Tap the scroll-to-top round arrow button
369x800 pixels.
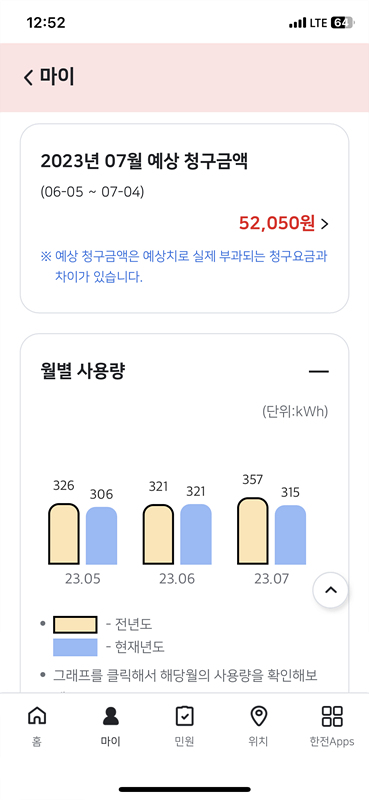(331, 590)
